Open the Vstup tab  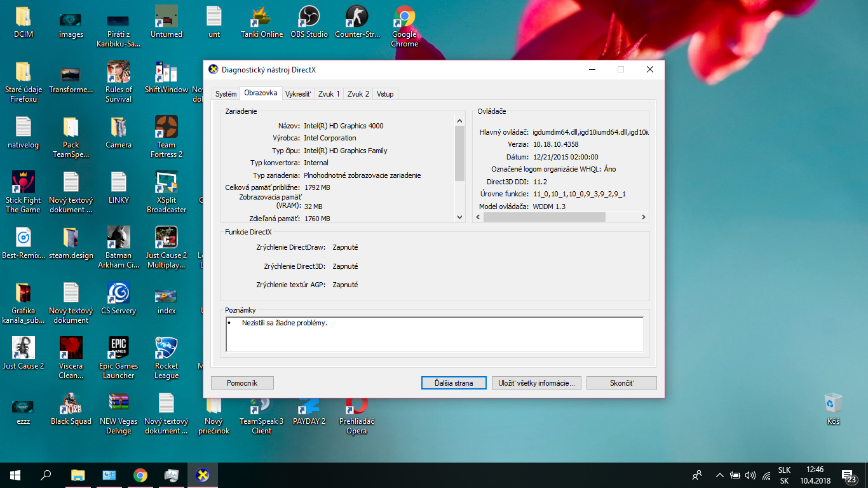(385, 93)
